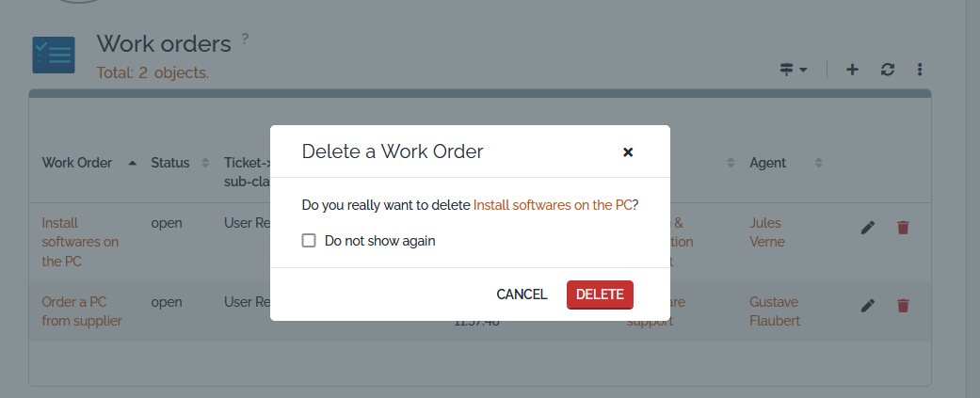The image size is (980, 398).
Task: Sort by the Work Order column
Action: point(77,163)
